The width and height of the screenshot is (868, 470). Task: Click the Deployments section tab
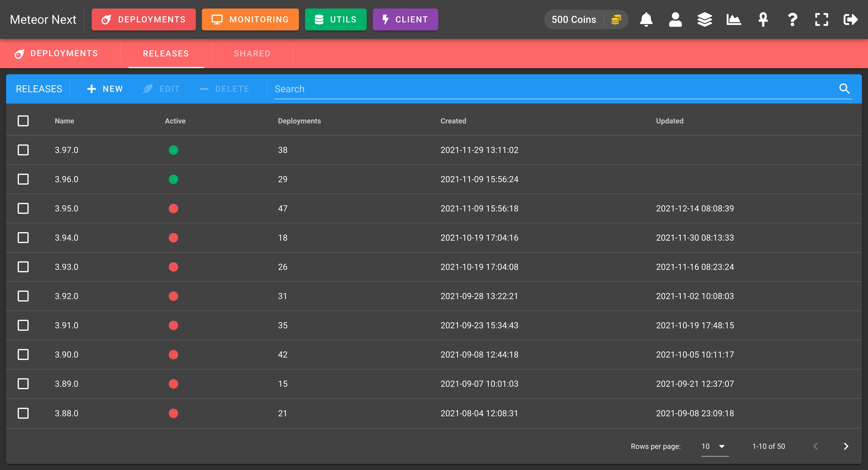[x=57, y=54]
